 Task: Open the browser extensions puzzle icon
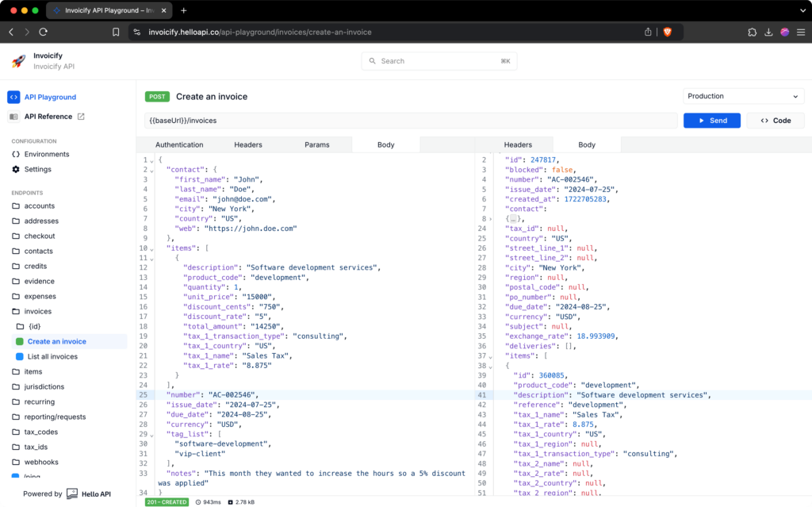click(x=752, y=33)
